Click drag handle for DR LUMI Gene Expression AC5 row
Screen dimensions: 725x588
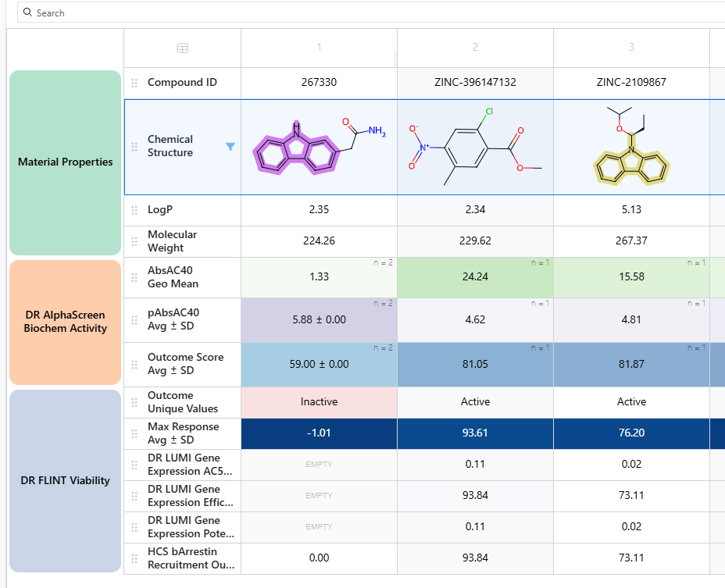click(x=134, y=465)
